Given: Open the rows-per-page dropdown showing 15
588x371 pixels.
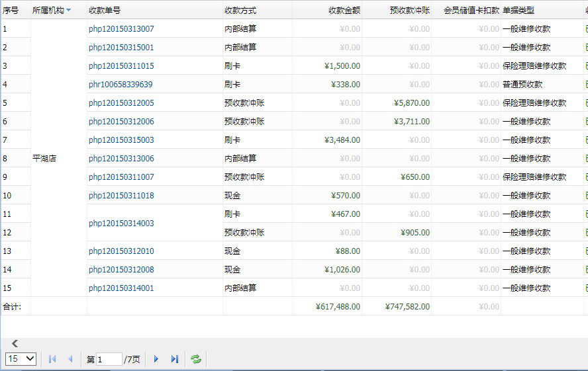Looking at the screenshot, I should [x=21, y=358].
